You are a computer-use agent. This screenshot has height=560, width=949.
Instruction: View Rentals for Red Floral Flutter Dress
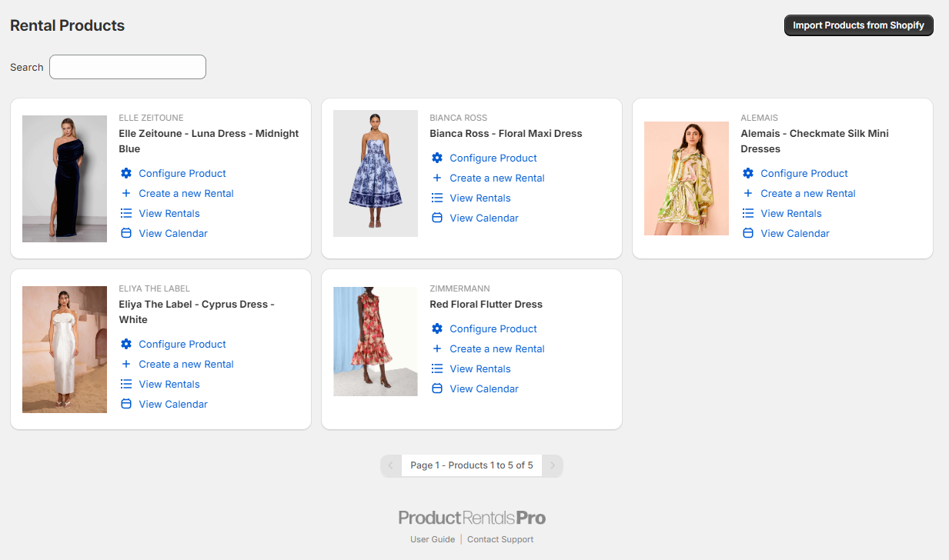point(480,369)
